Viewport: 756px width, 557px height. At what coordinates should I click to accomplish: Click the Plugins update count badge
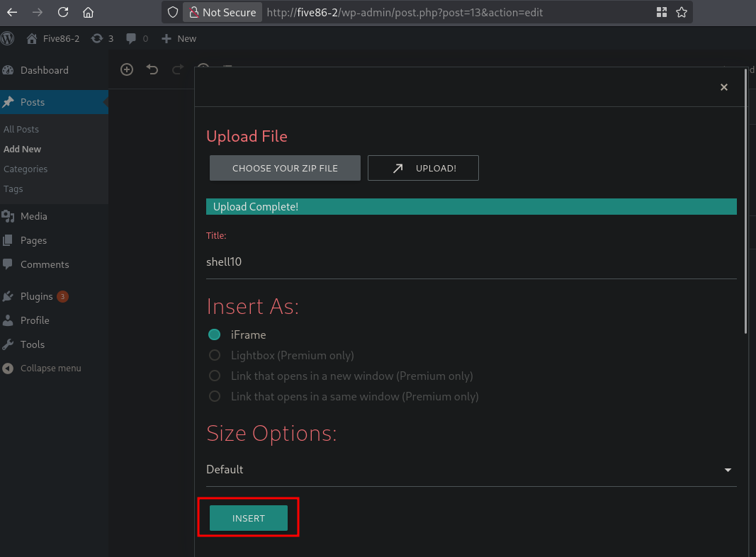(62, 297)
